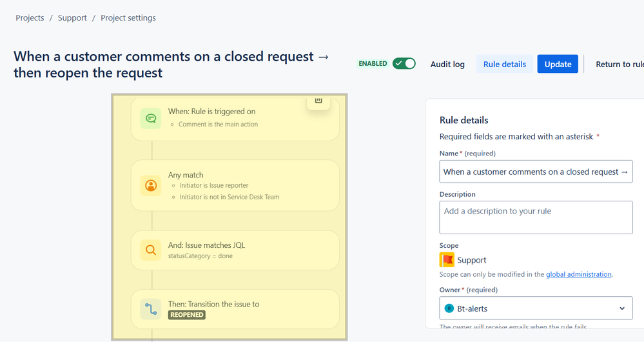Image resolution: width=644 pixels, height=342 pixels.
Task: Expand the Owner dropdown chevron
Action: point(622,308)
